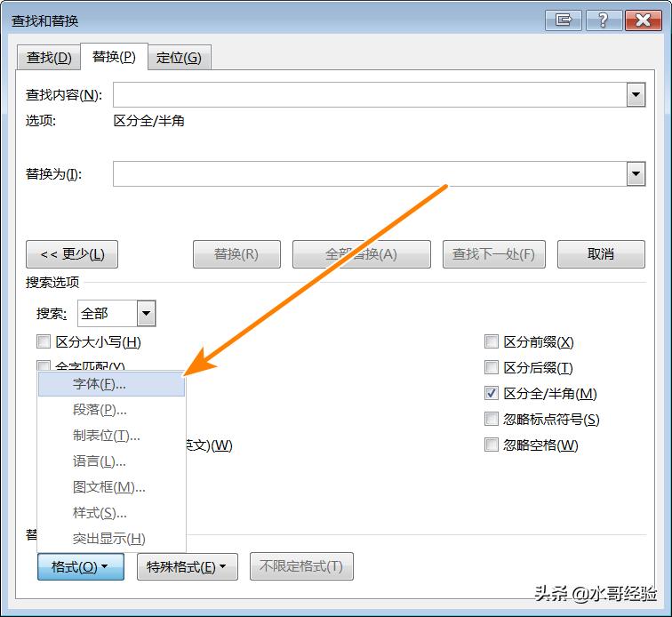Click the 取消 button
The width and height of the screenshot is (672, 617).
[x=601, y=254]
